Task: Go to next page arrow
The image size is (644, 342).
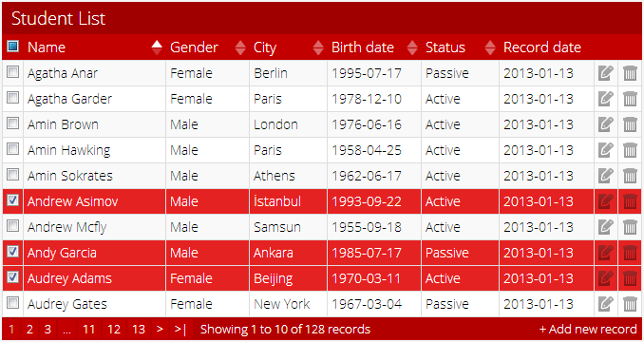Action: (160, 330)
